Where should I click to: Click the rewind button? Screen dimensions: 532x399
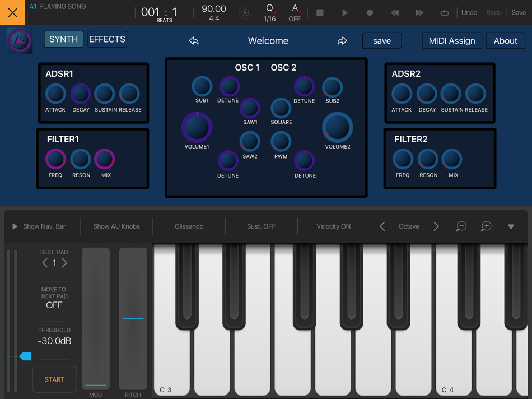395,12
